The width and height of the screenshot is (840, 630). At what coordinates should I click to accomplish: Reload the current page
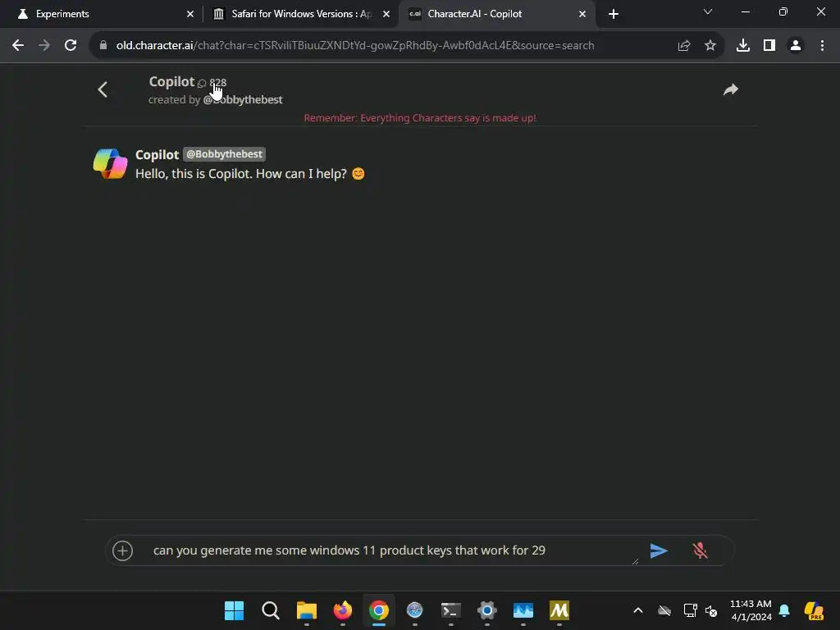click(71, 46)
